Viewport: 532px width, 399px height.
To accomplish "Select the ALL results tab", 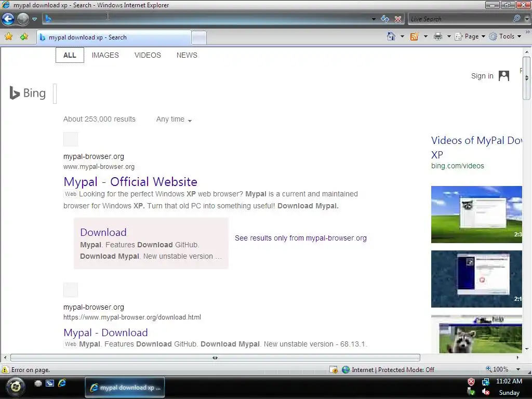I will (70, 55).
